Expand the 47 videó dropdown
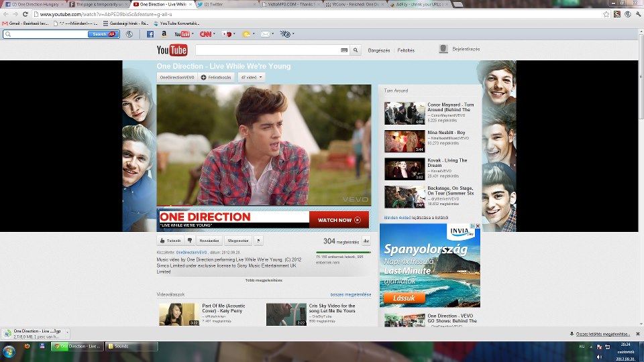The width and height of the screenshot is (644, 362). pos(252,77)
